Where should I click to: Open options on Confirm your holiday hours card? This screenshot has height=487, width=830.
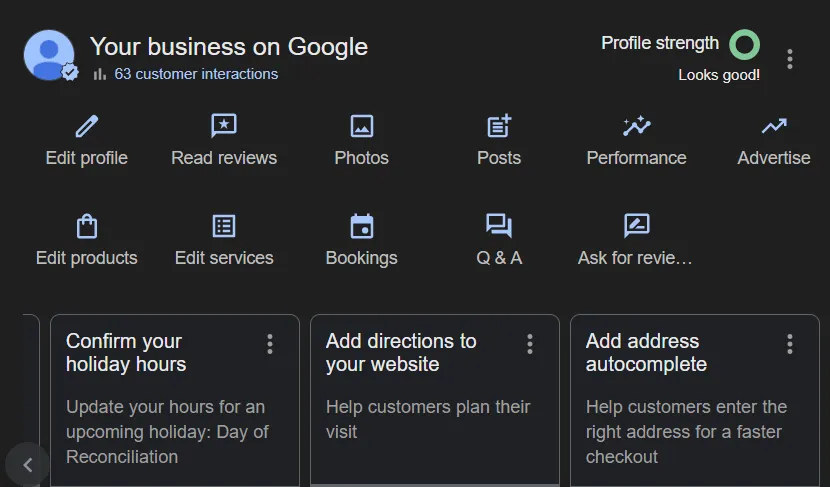click(270, 344)
